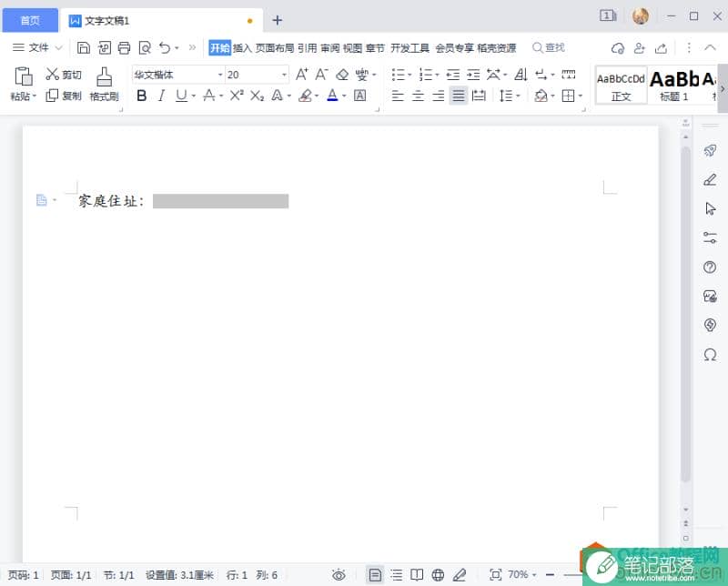The height and width of the screenshot is (586, 728).
Task: Select the 标题 1 style
Action: [674, 86]
